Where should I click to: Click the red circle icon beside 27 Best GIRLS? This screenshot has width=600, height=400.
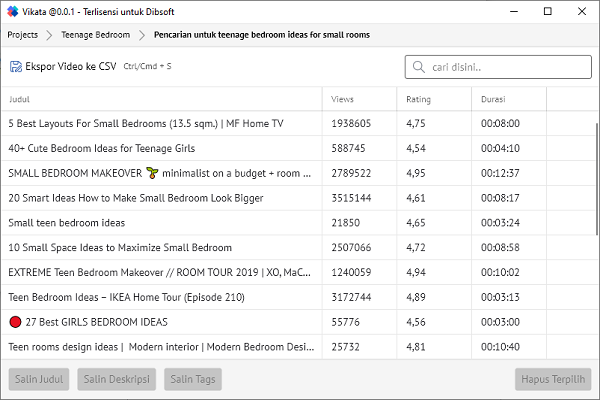15,322
